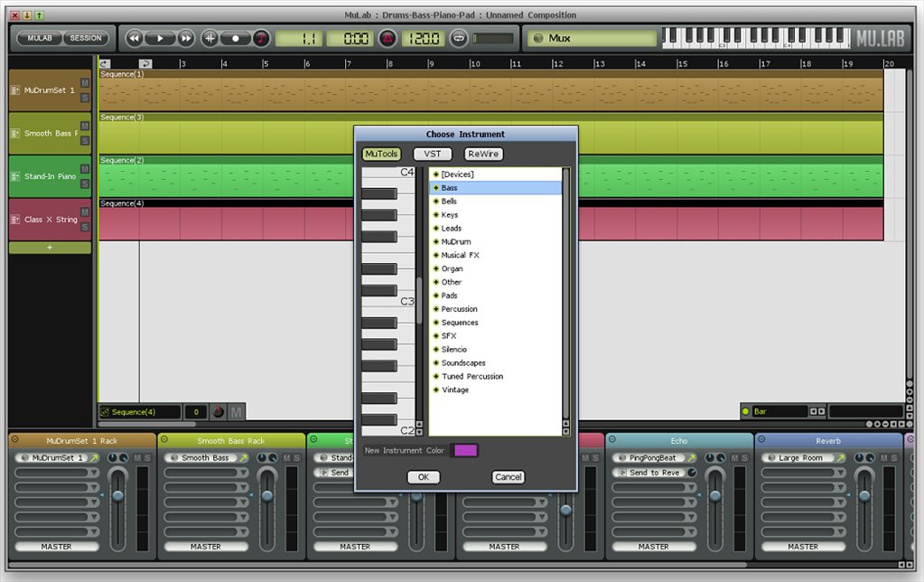Expand the Leads instrument category
Viewport: 924px width, 582px height.
436,229
